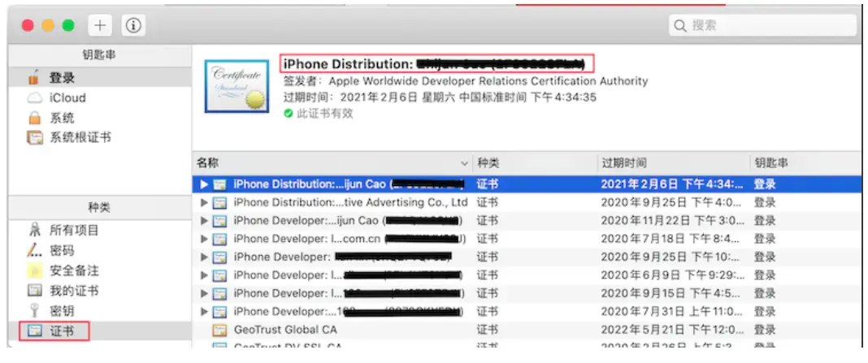Expand the certificate row expiring 2020年7月31日

click(204, 312)
